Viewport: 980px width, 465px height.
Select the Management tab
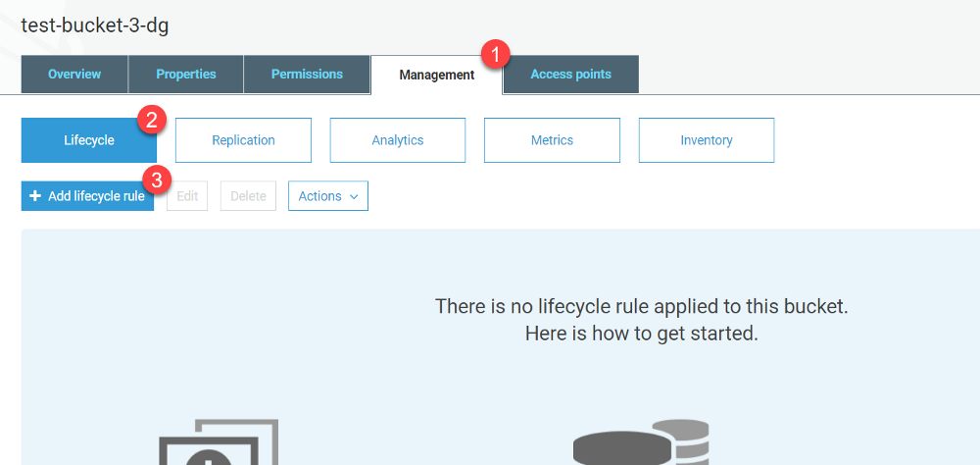437,76
